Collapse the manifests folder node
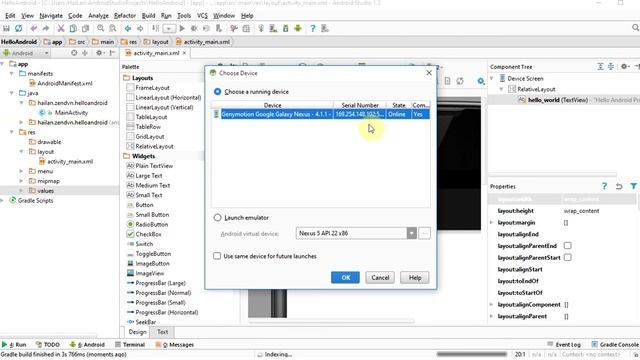 [x=12, y=73]
